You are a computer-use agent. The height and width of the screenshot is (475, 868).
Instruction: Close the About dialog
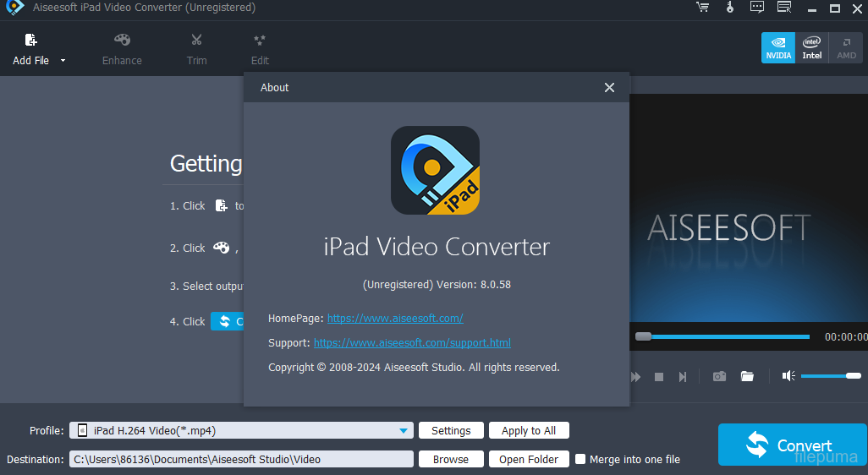609,88
